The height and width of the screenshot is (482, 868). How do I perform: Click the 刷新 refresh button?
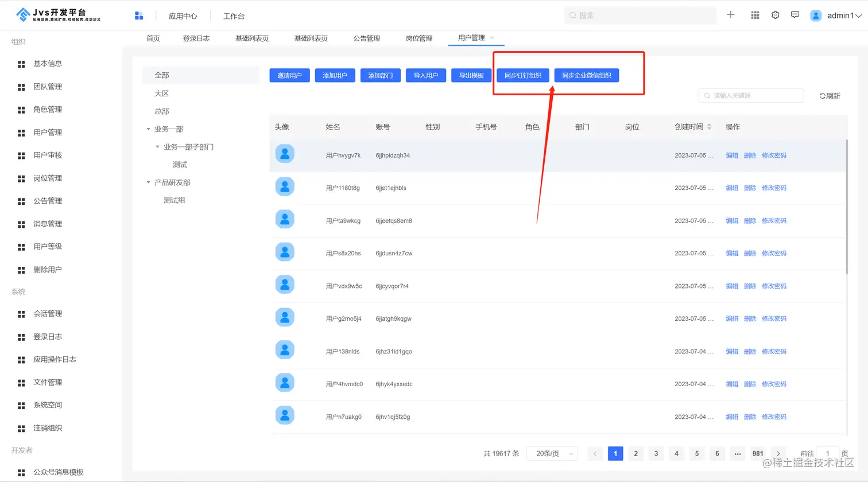coord(830,96)
